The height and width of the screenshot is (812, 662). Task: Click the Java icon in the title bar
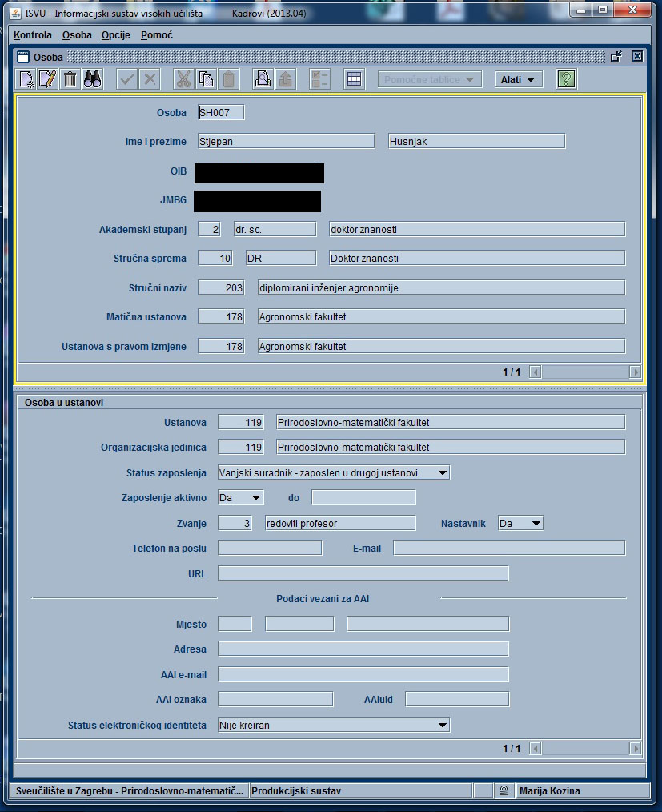15,13
